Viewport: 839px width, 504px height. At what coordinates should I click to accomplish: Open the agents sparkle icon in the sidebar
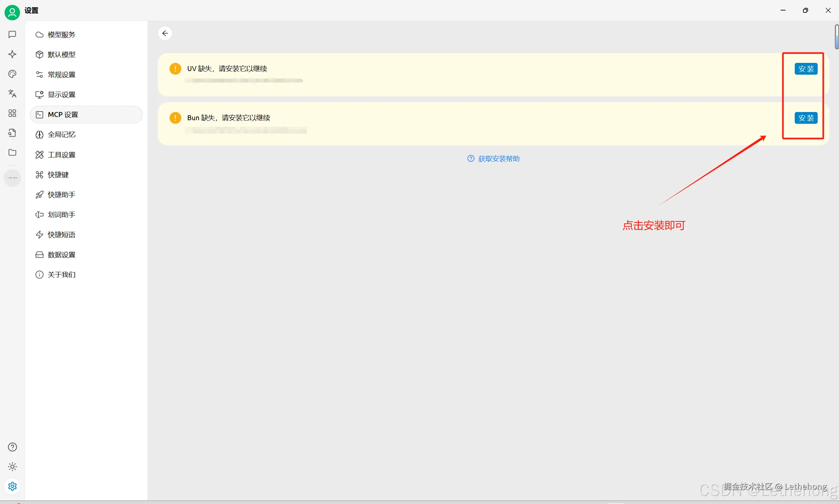12,54
